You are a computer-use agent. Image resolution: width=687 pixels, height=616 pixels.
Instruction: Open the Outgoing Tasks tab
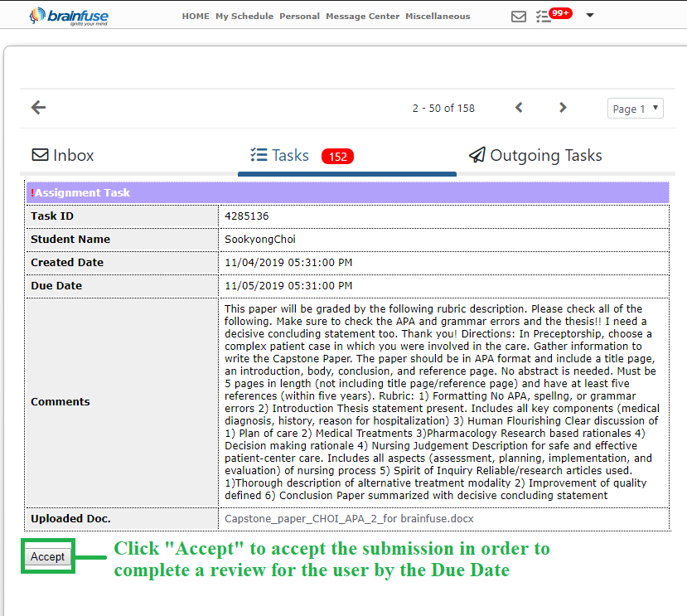point(535,155)
